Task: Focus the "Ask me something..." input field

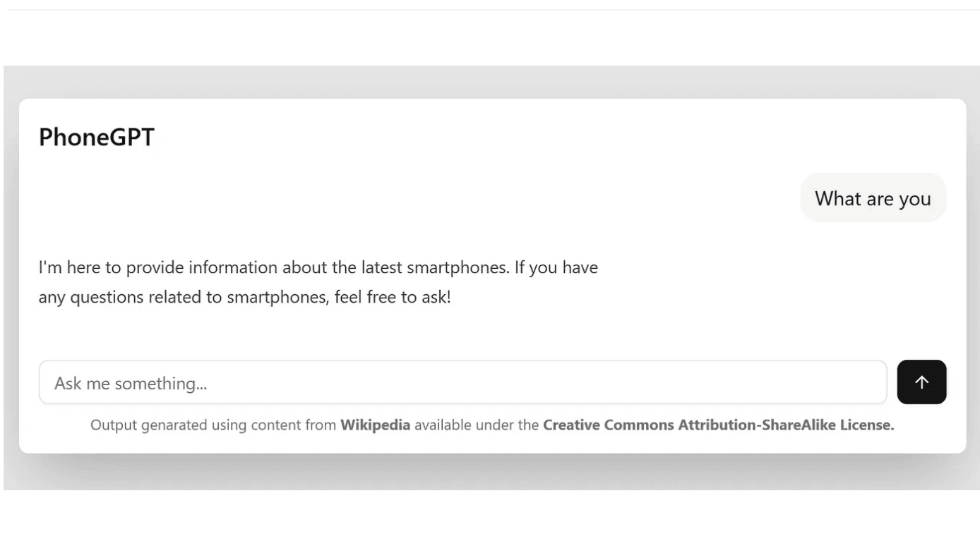Action: click(x=462, y=382)
